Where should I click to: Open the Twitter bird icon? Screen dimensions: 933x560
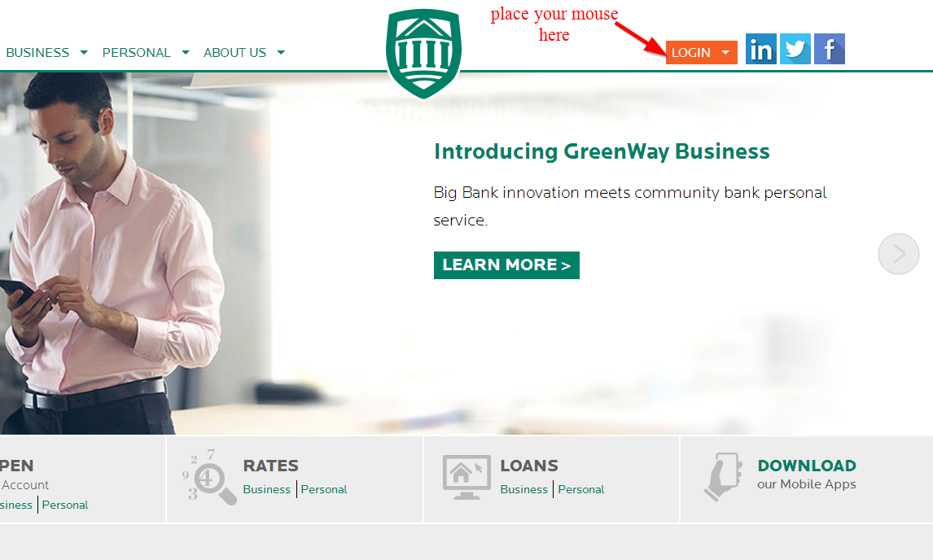pyautogui.click(x=795, y=49)
